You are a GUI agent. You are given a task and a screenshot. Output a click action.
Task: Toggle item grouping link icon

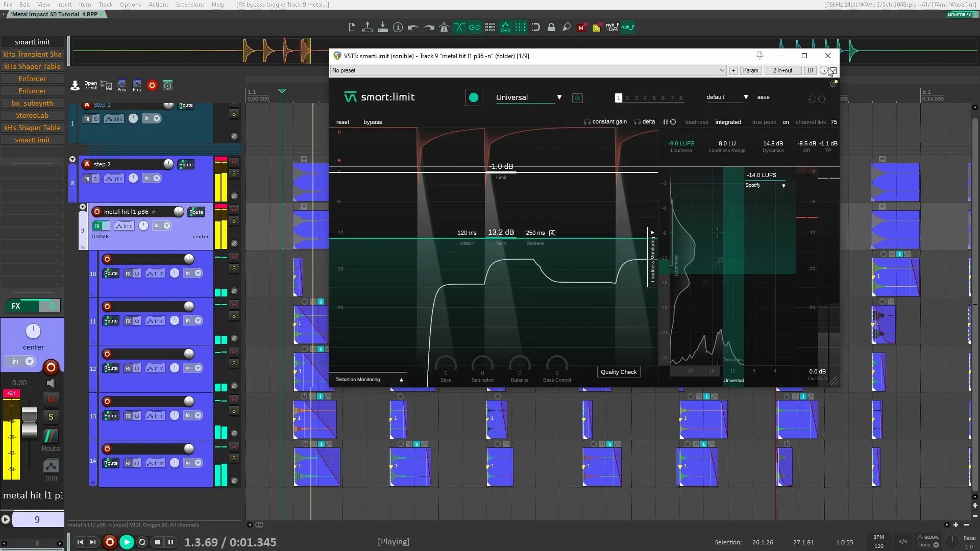[x=475, y=28]
